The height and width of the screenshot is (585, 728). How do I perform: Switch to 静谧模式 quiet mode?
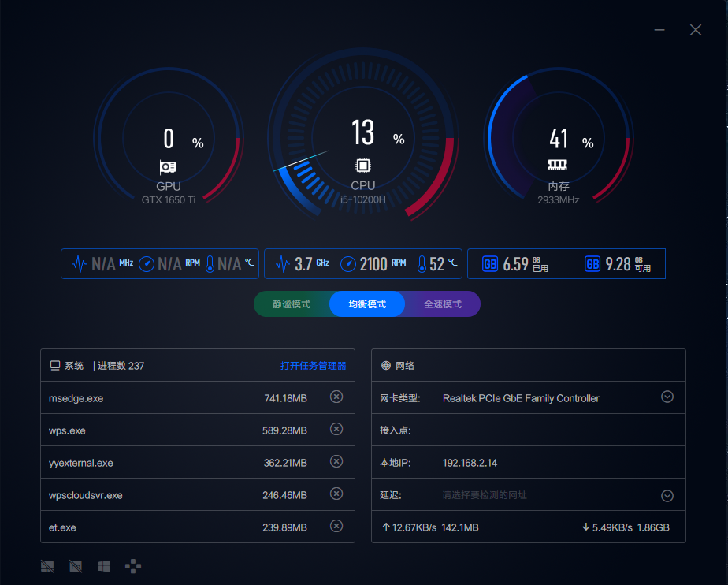(x=292, y=304)
